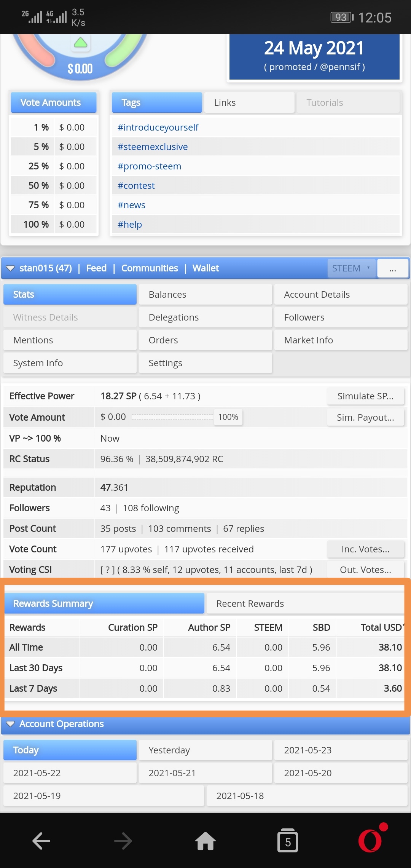The image size is (411, 868).
Task: Open the 2021-05-18 operations tab
Action: [x=307, y=796]
